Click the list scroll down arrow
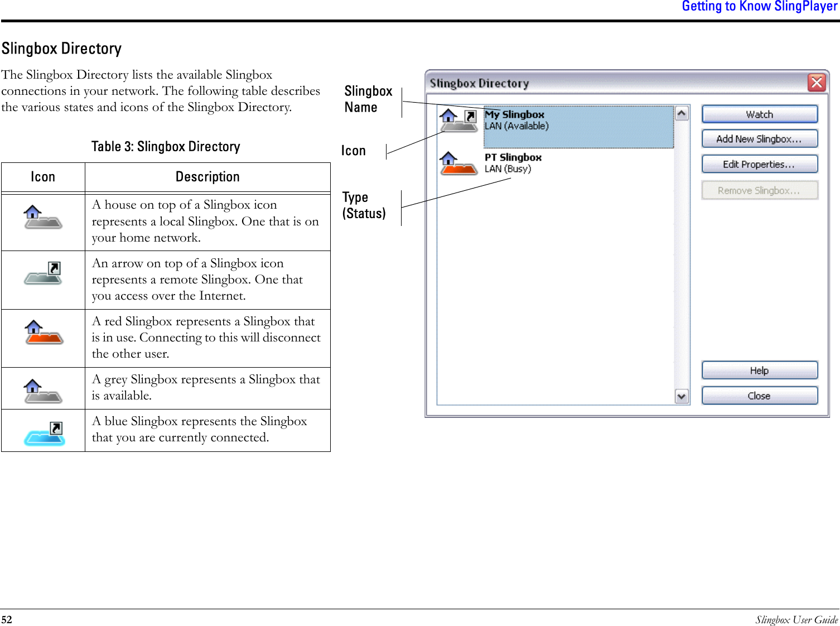 682,396
